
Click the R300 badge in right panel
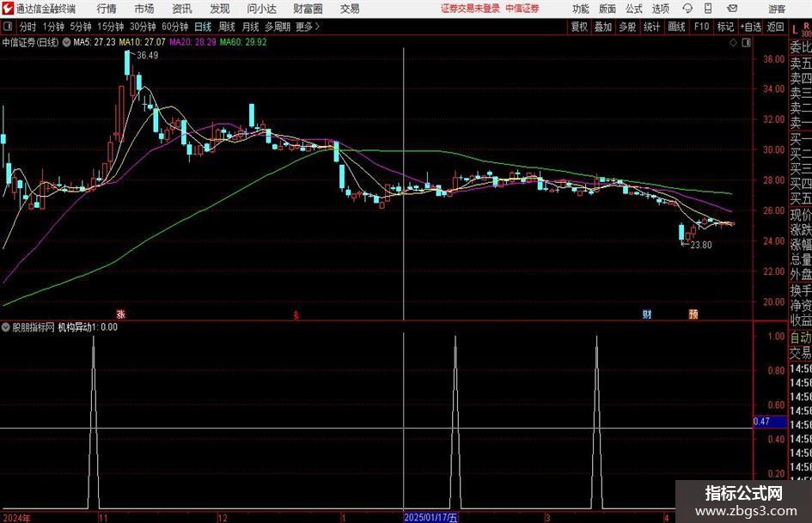(806, 29)
